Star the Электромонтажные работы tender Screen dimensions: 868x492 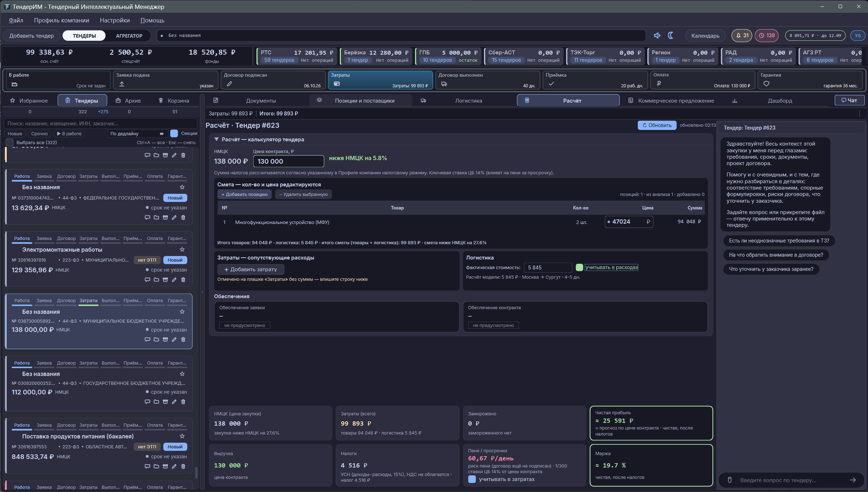(182, 250)
